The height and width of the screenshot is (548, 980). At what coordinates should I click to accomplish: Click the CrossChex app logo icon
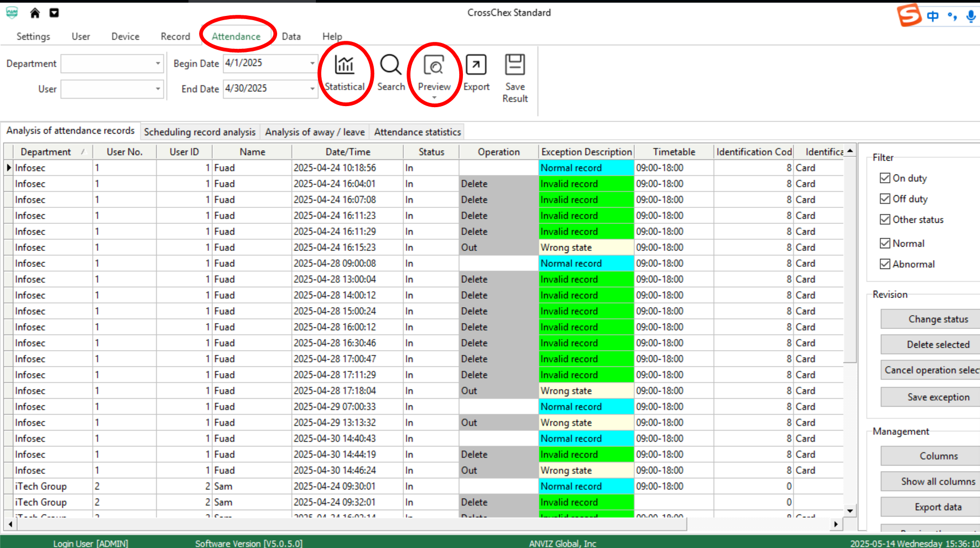[12, 13]
